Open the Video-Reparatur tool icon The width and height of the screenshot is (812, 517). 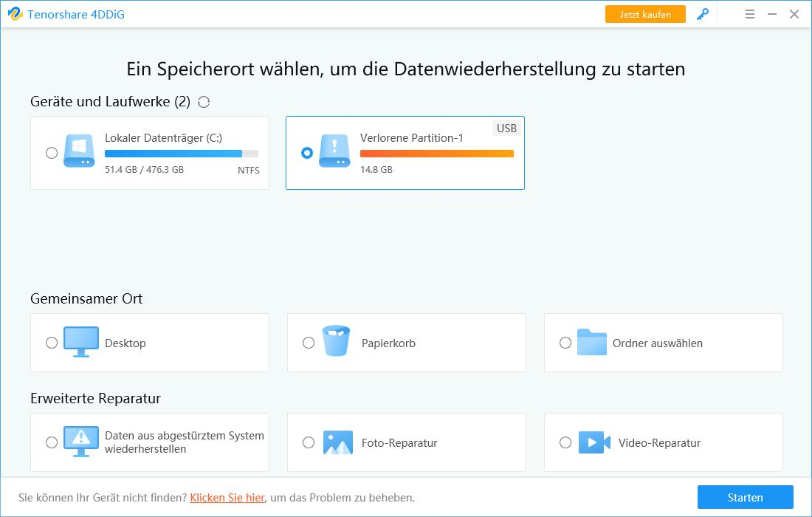point(593,442)
